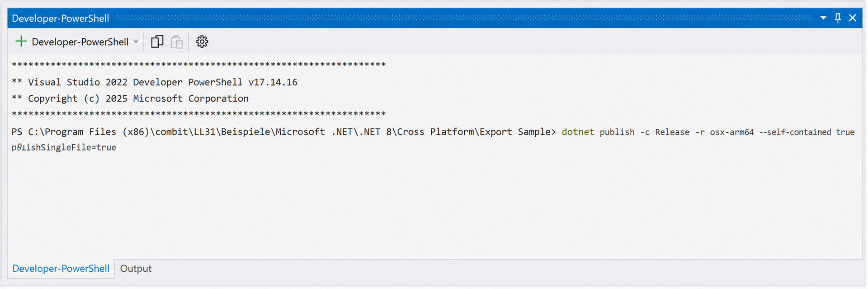
Task: Open the window position dropdown arrow
Action: [823, 18]
